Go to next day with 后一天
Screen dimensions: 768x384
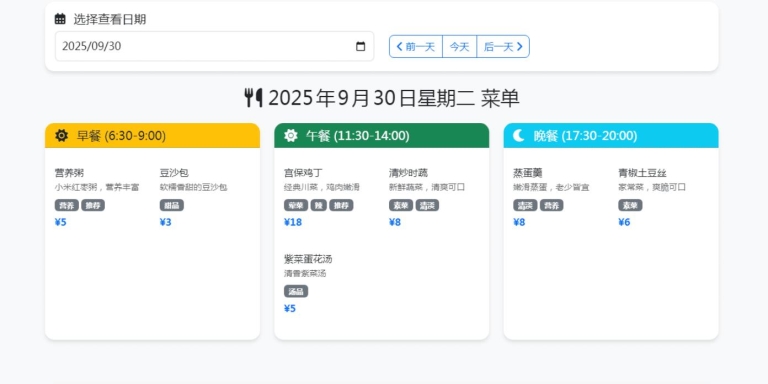coord(503,47)
